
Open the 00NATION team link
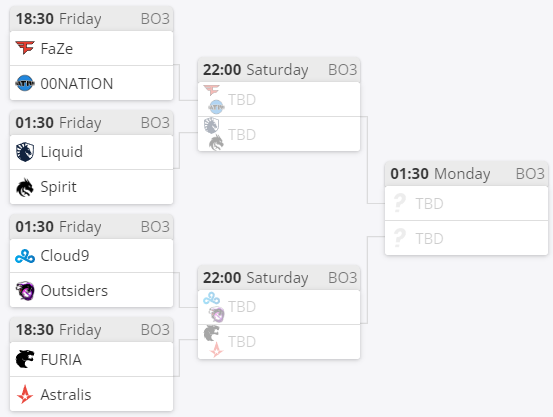(x=77, y=84)
